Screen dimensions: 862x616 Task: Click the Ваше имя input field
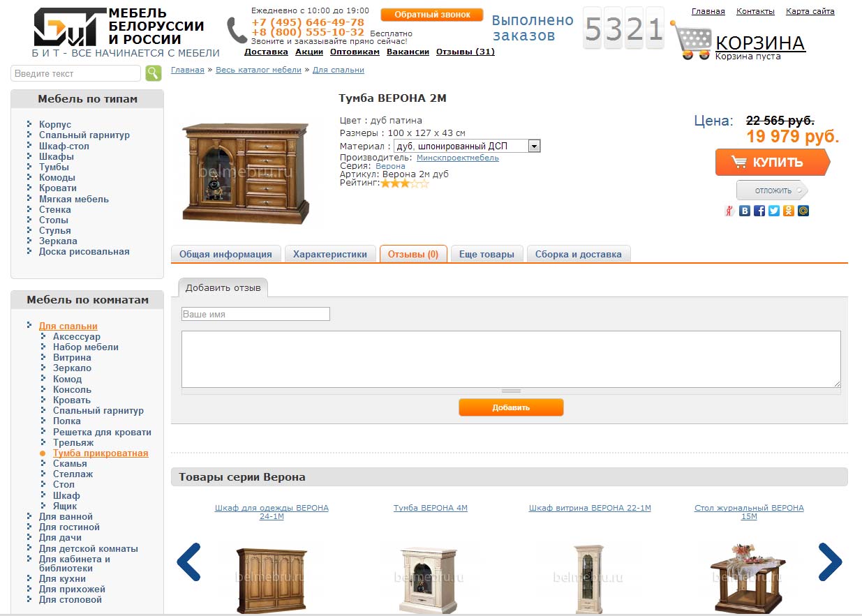tap(255, 314)
